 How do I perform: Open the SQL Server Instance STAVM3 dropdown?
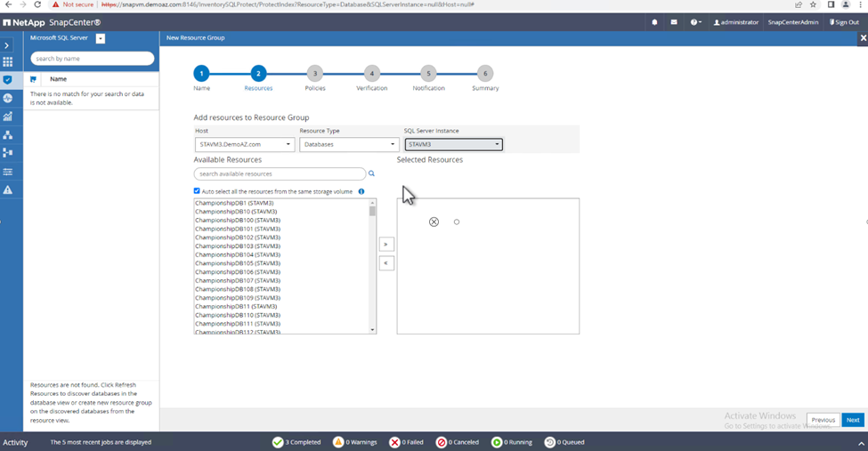tap(453, 144)
